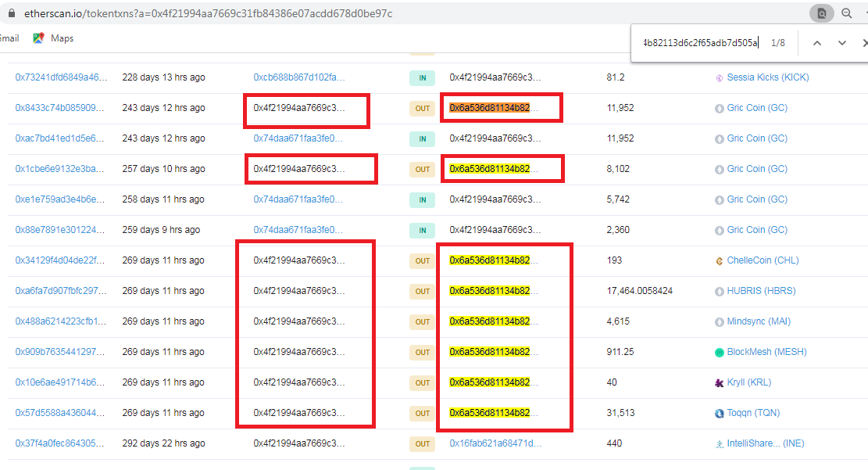Open transaction hash 0x57d5588a436044...

pos(59,412)
